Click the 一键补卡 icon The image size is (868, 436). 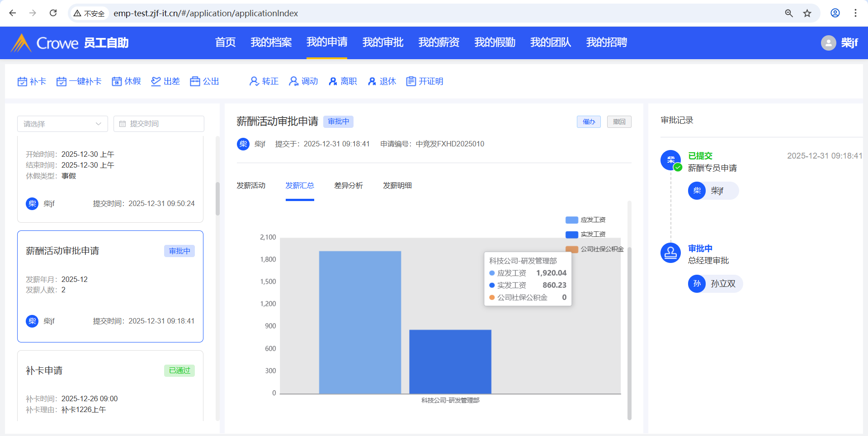tap(61, 81)
